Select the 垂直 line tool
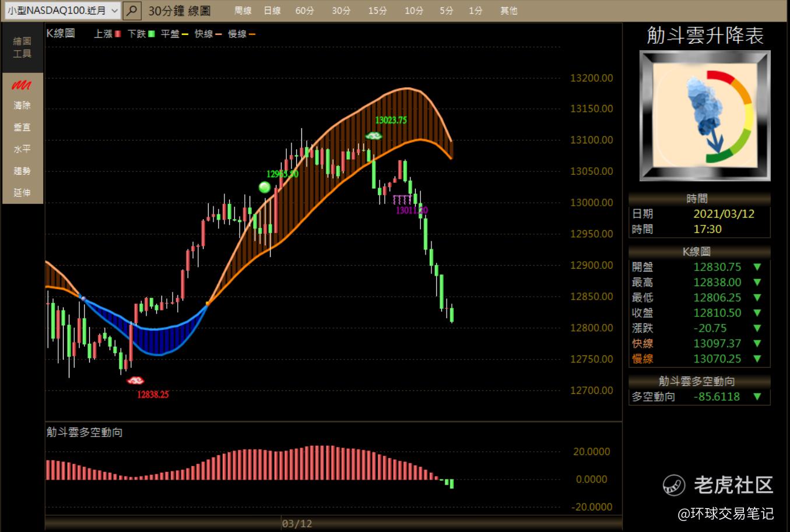The image size is (790, 532). pyautogui.click(x=22, y=128)
